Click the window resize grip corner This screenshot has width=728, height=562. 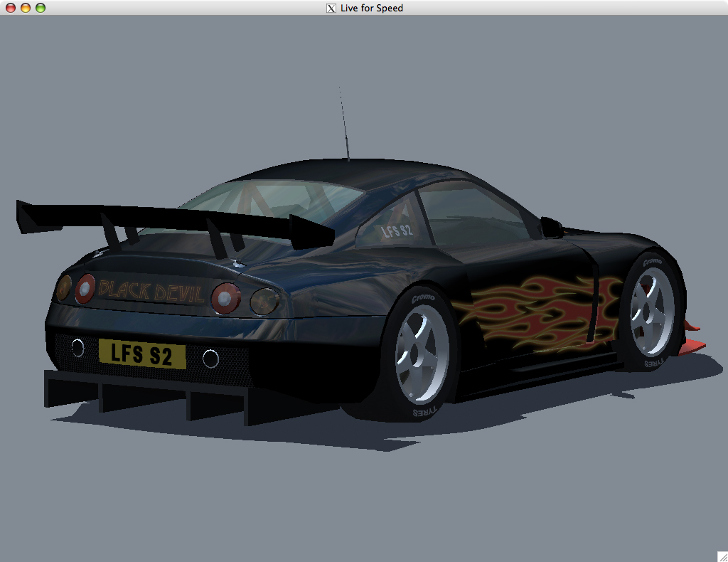(x=722, y=556)
